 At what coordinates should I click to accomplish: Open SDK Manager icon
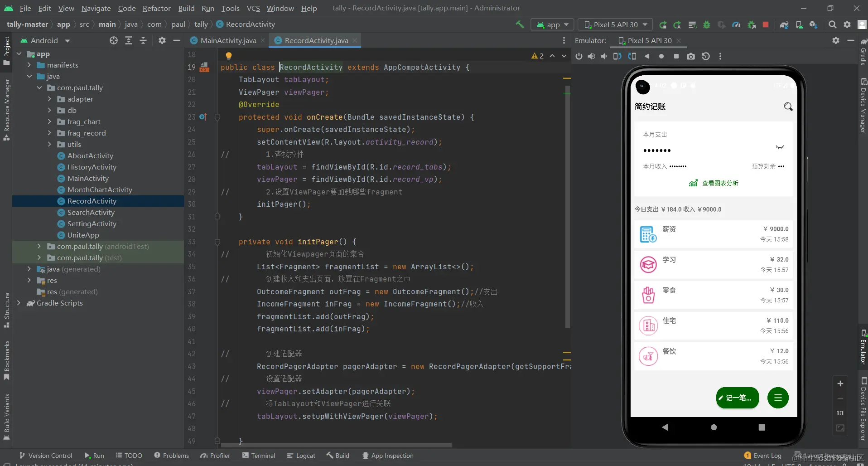click(x=814, y=24)
